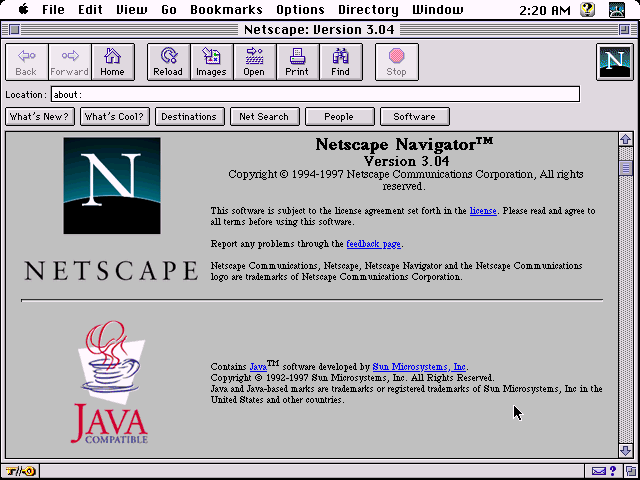Open the Window menu
This screenshot has width=640, height=480.
(x=437, y=10)
